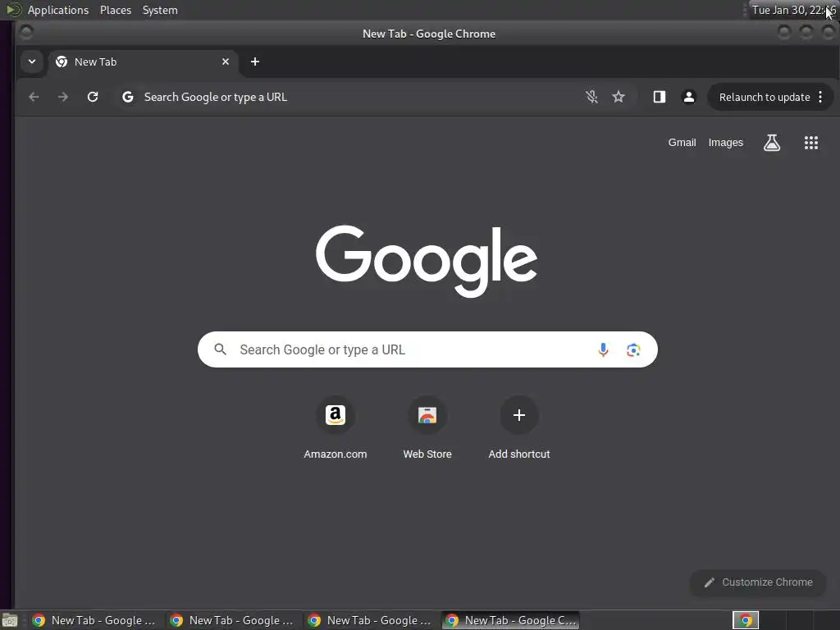This screenshot has height=630, width=840.
Task: Toggle the Chrome side panel
Action: 659,97
